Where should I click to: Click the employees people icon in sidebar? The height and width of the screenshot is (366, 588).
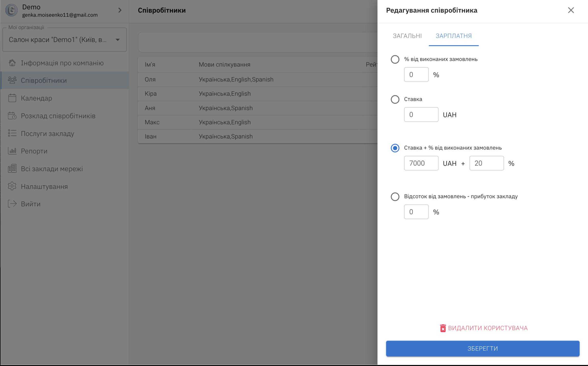[12, 80]
